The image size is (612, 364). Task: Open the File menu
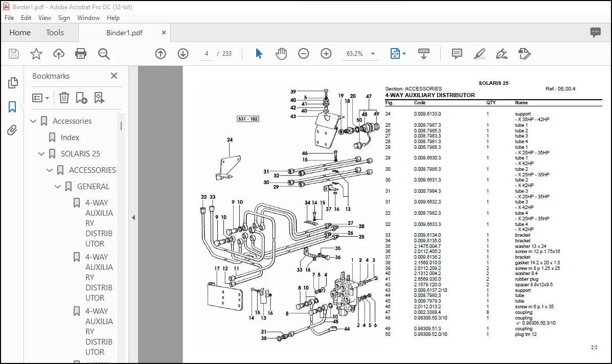coord(9,18)
